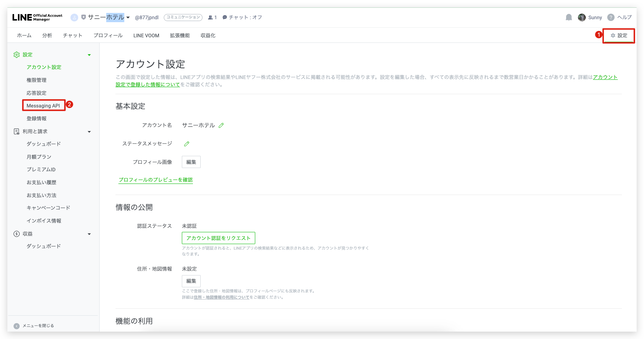Click the friends count icon showing 1

coord(210,17)
